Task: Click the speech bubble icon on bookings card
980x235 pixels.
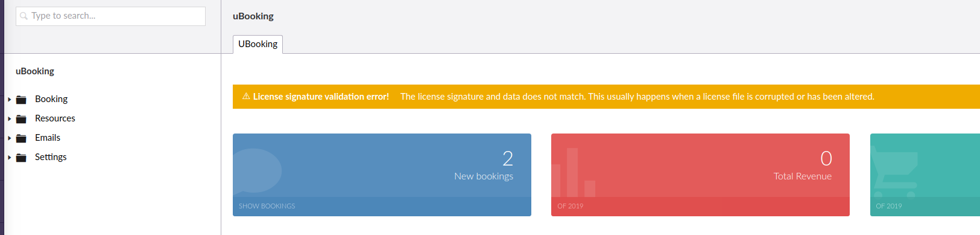Action: coord(258,170)
